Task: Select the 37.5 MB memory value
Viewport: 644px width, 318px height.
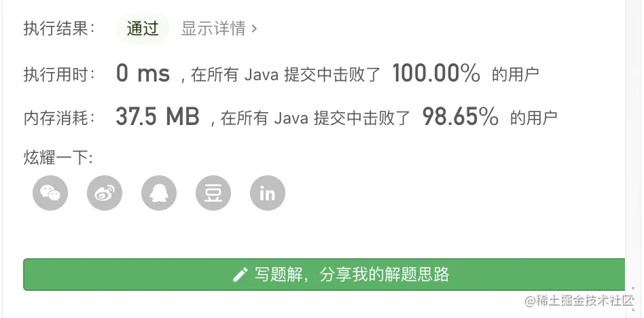Action: [158, 116]
